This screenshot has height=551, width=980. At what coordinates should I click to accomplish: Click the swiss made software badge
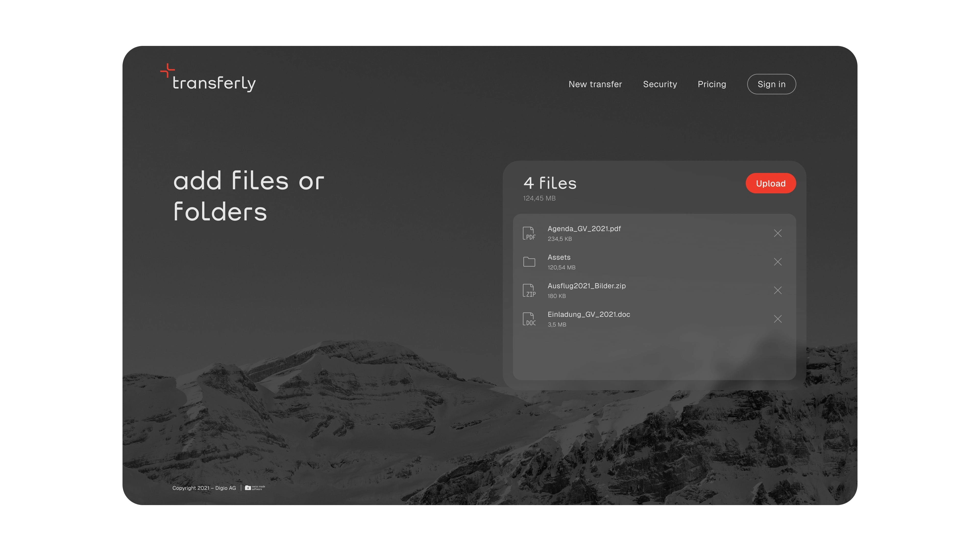(x=255, y=487)
